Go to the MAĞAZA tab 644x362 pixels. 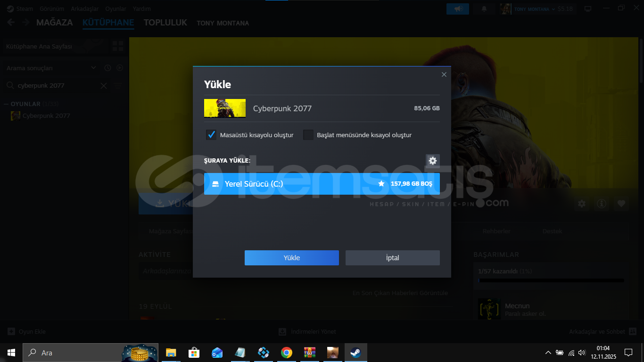coord(55,23)
